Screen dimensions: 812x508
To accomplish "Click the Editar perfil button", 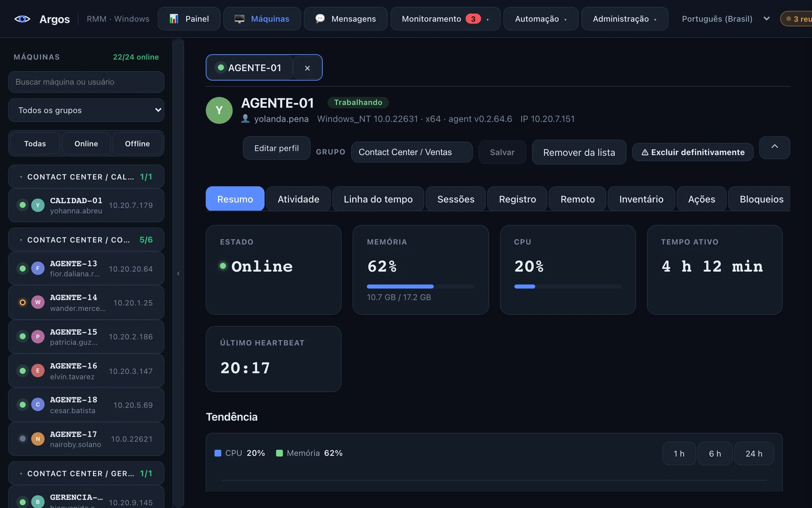I will (276, 148).
